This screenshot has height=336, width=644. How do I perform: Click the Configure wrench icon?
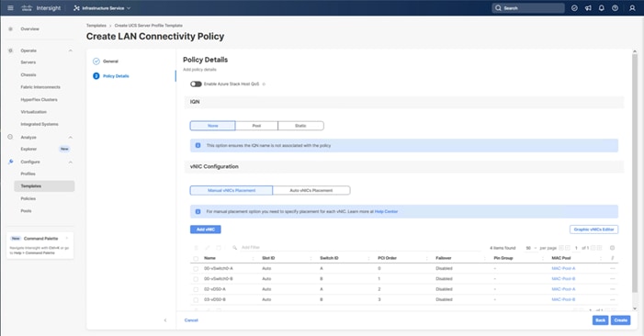tap(11, 162)
